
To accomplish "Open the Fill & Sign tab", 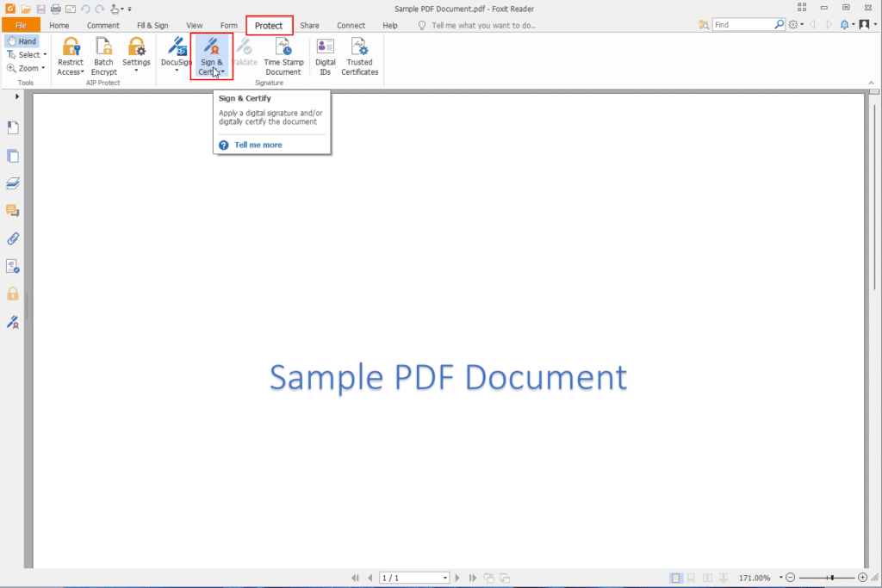I will click(x=152, y=25).
